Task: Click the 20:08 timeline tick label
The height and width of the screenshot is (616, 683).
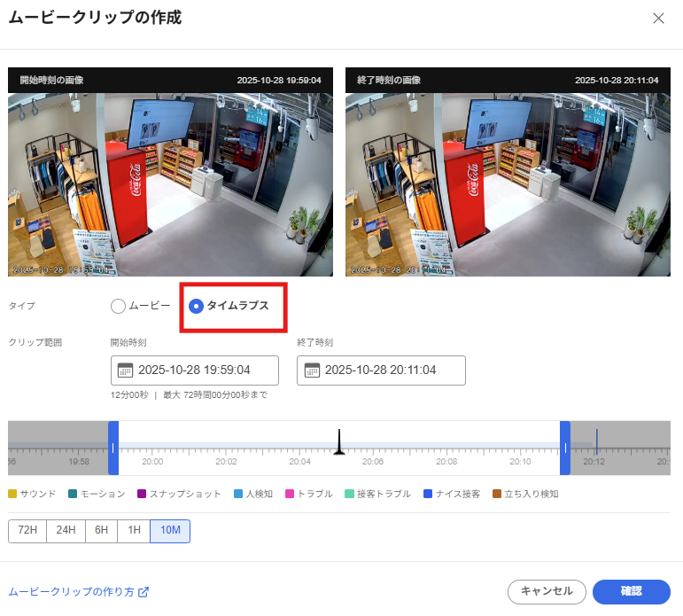Action: [x=446, y=462]
